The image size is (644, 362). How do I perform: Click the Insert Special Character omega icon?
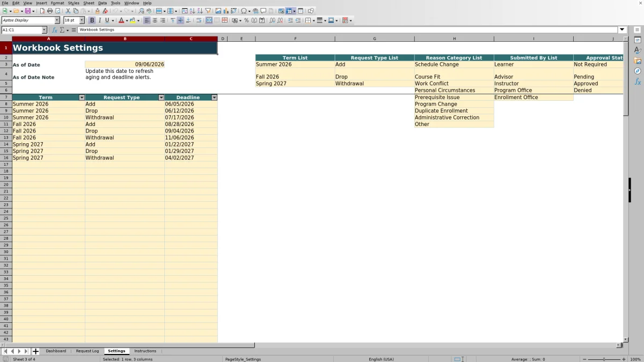pos(244,11)
